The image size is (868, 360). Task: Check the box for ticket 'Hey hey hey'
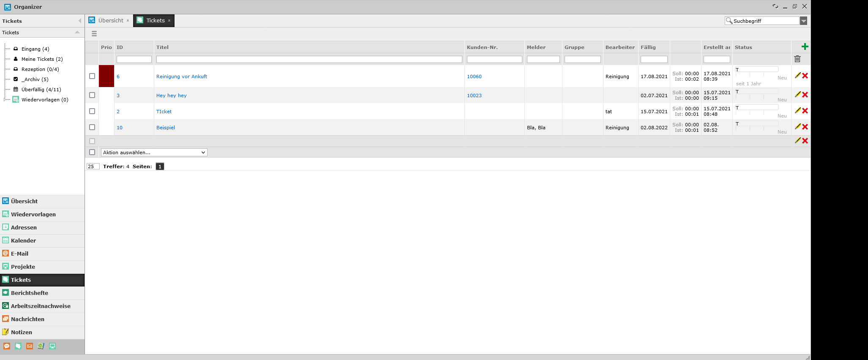(92, 95)
